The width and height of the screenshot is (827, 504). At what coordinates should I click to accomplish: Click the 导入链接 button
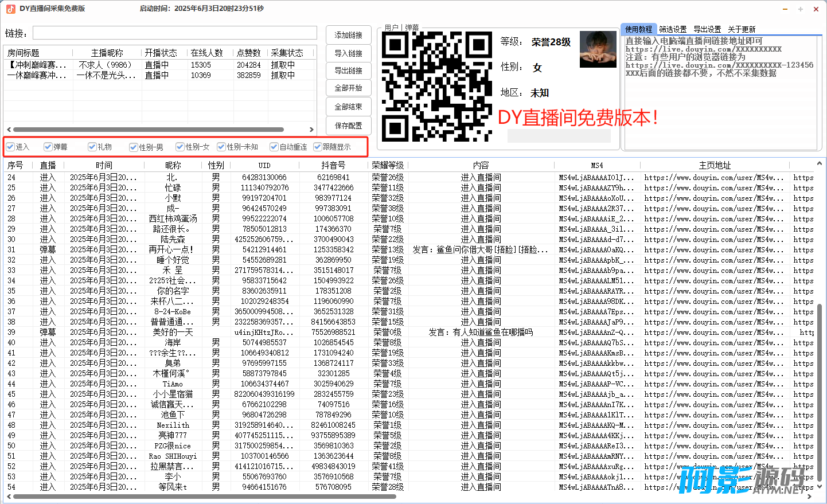(349, 53)
